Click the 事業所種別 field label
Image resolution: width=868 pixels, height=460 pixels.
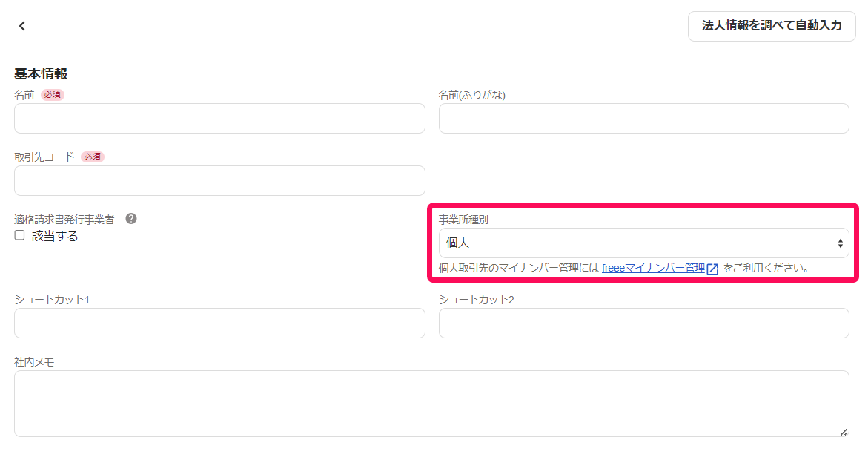click(463, 220)
